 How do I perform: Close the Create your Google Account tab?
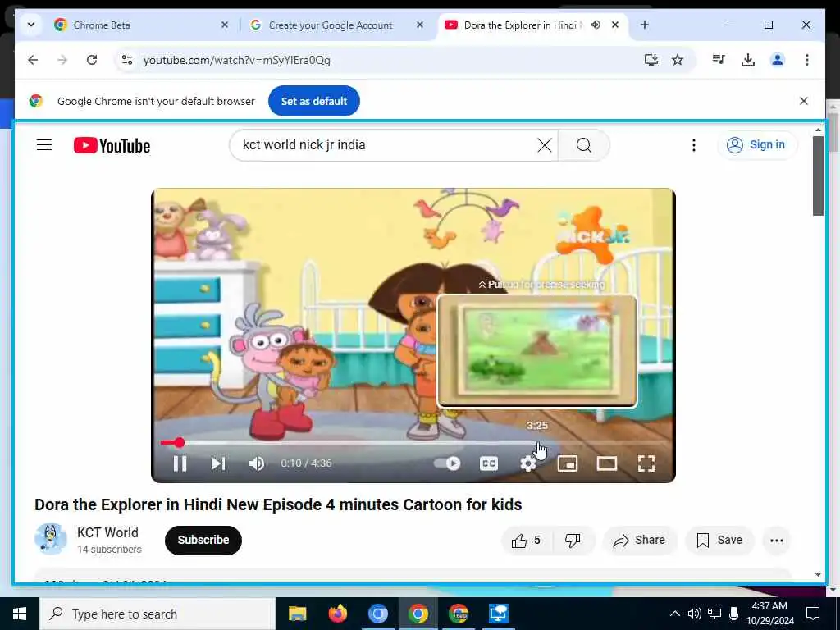click(420, 25)
